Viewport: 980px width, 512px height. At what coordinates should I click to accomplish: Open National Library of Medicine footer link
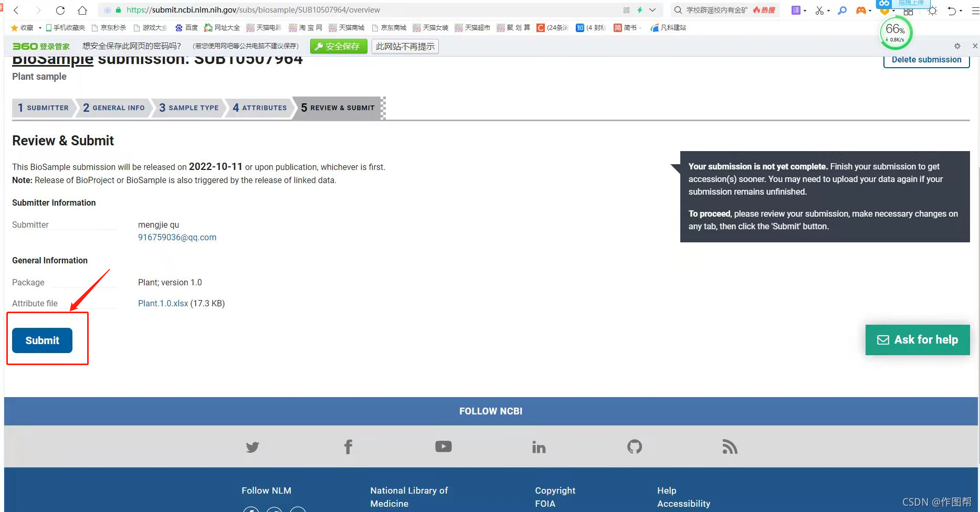(x=409, y=497)
